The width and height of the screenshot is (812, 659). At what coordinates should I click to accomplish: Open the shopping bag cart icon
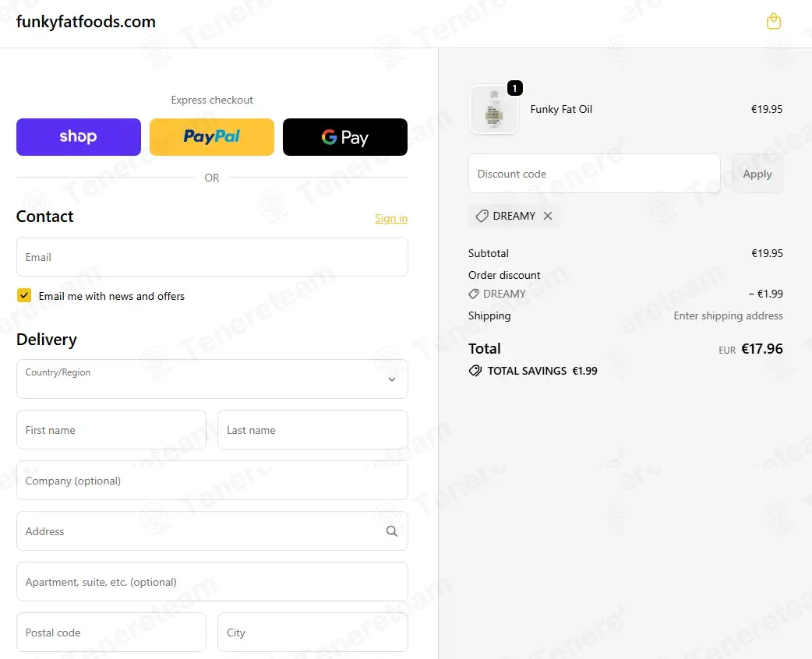(x=773, y=22)
